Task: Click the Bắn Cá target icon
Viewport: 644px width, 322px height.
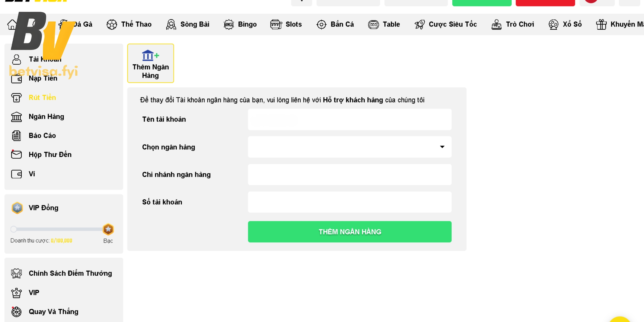Action: [x=321, y=25]
